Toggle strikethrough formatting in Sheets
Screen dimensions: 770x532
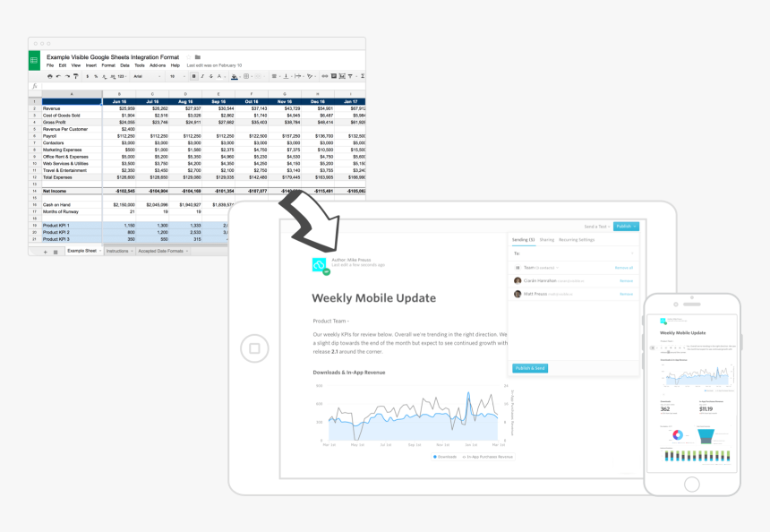(210, 76)
